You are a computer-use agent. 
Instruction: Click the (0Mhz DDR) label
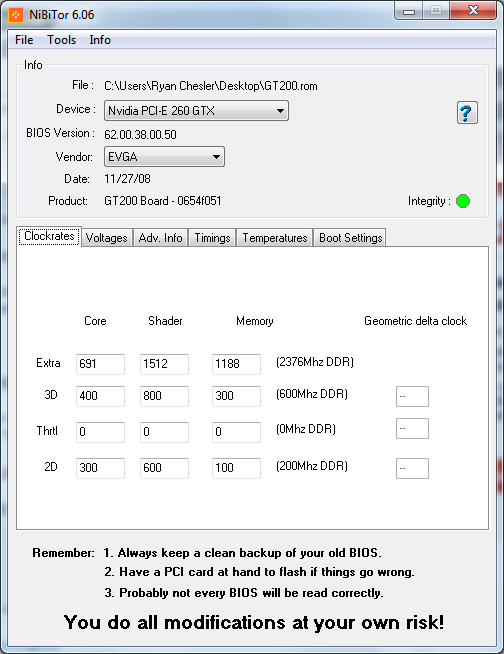coord(306,429)
